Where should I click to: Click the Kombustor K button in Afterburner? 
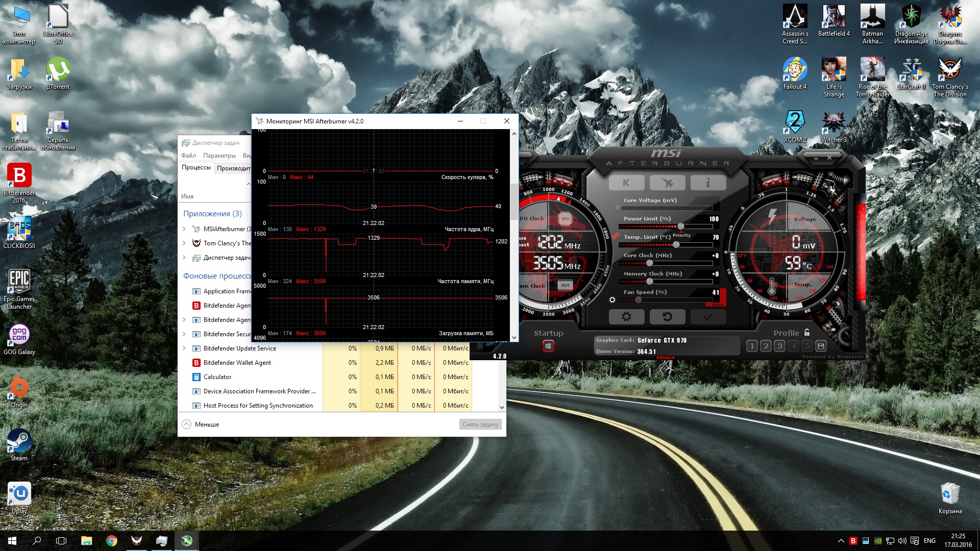point(626,183)
